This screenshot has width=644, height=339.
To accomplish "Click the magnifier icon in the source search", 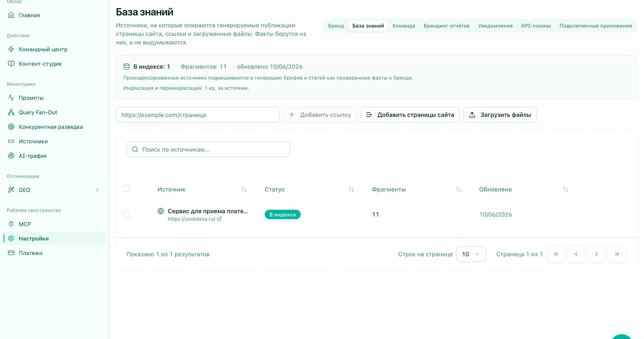I will tap(135, 150).
